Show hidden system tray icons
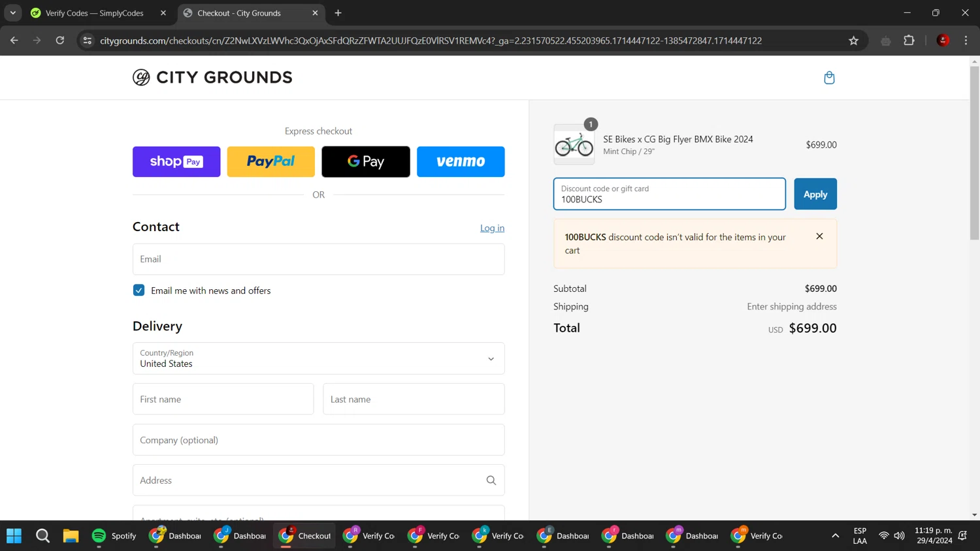The image size is (980, 551). pos(835,536)
